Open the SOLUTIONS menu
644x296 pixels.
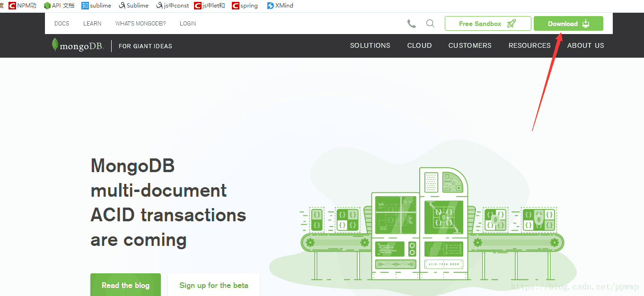pyautogui.click(x=370, y=46)
